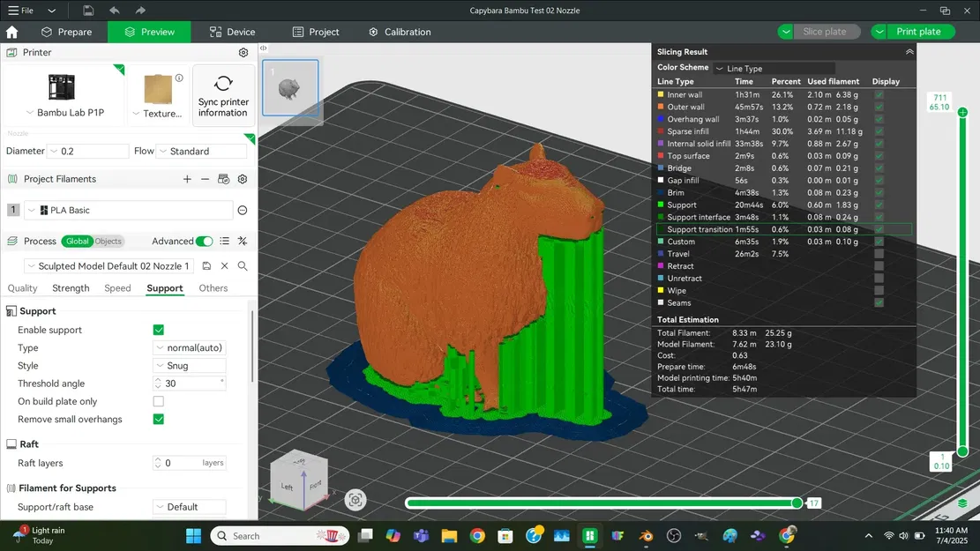Click the Add filament plus icon
Screen dimensions: 980x551
click(x=187, y=179)
